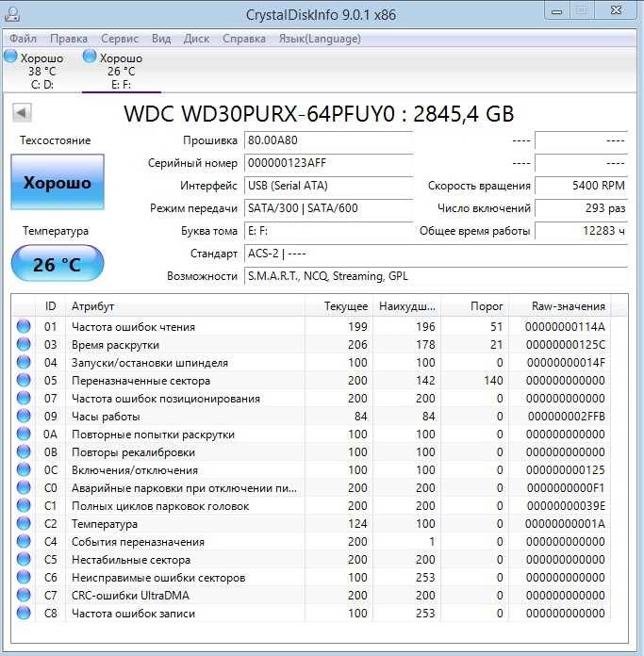
Task: Click the rotation speed value 5400 RPM
Action: 581,186
